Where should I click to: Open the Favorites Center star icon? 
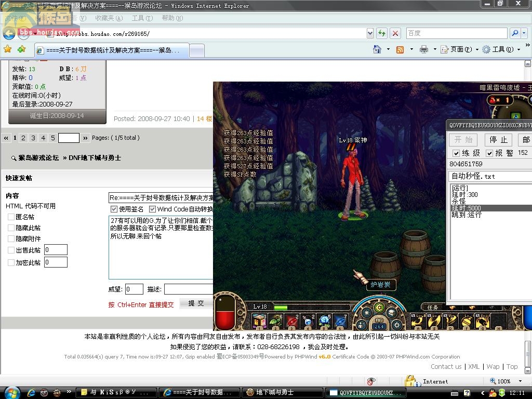point(7,49)
